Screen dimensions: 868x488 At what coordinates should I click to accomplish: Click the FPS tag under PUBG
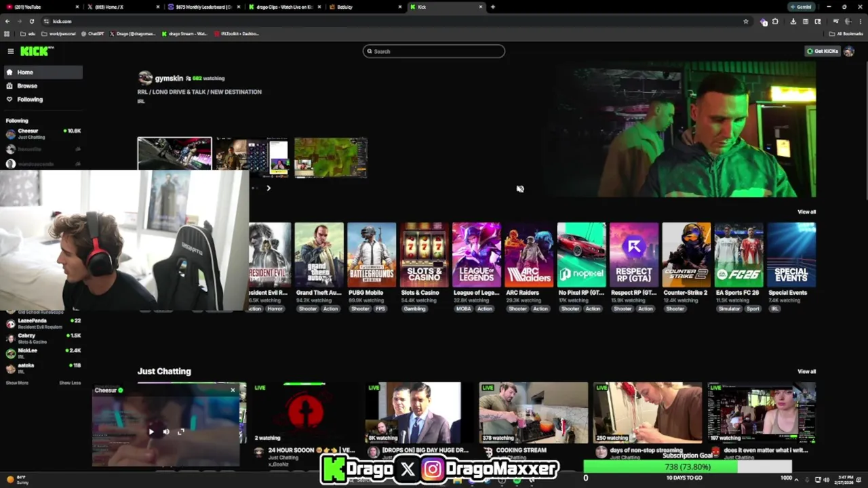pos(380,309)
